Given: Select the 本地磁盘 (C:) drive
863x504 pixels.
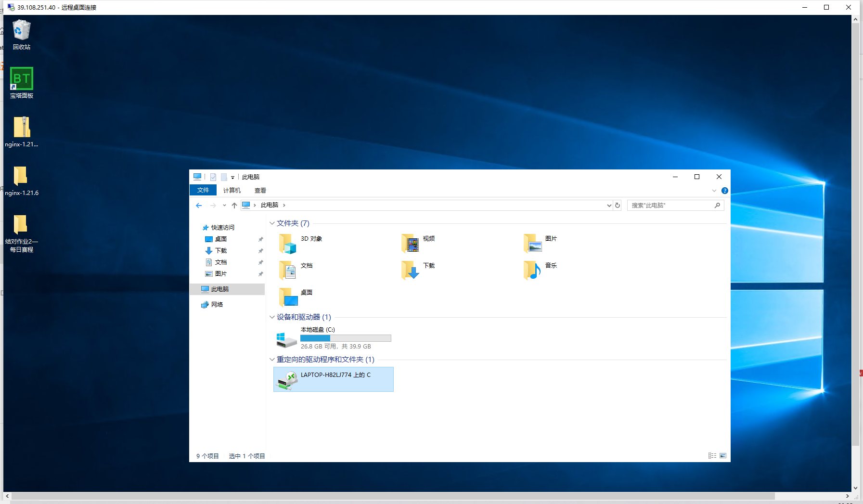Looking at the screenshot, I should pyautogui.click(x=333, y=338).
